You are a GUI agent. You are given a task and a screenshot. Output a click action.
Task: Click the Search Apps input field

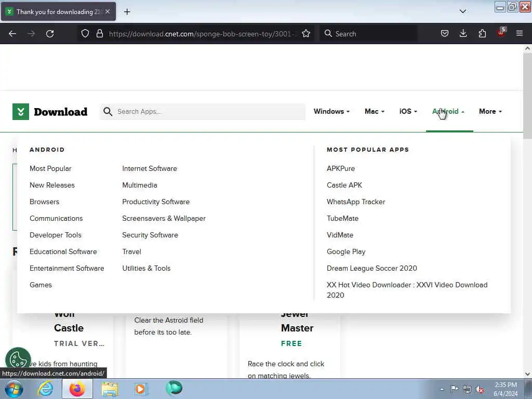[x=203, y=112]
